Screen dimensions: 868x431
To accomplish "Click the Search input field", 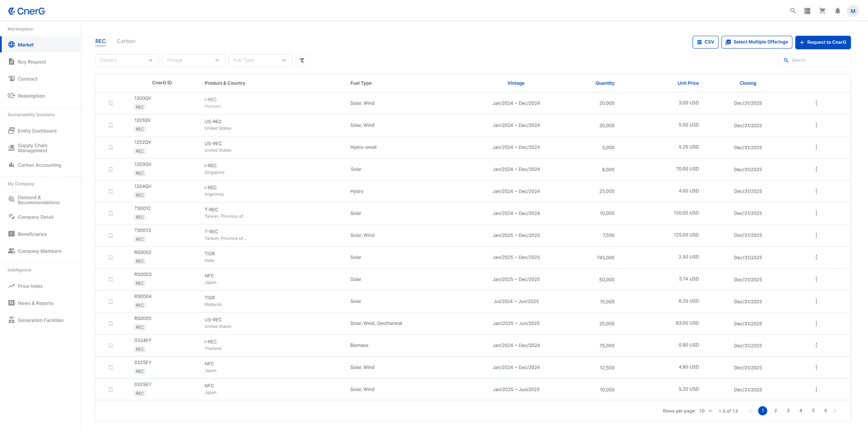I will [x=818, y=60].
